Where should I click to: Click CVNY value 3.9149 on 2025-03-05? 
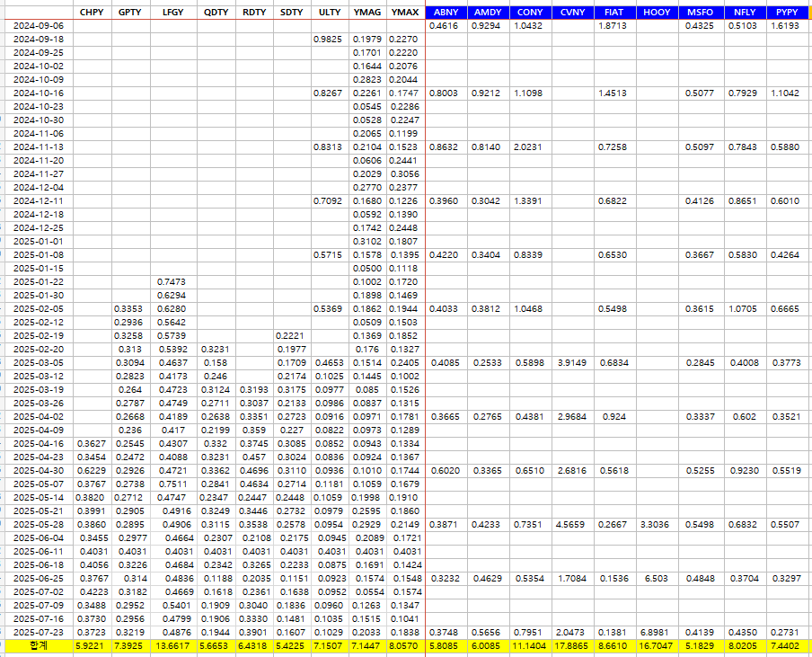(x=572, y=363)
